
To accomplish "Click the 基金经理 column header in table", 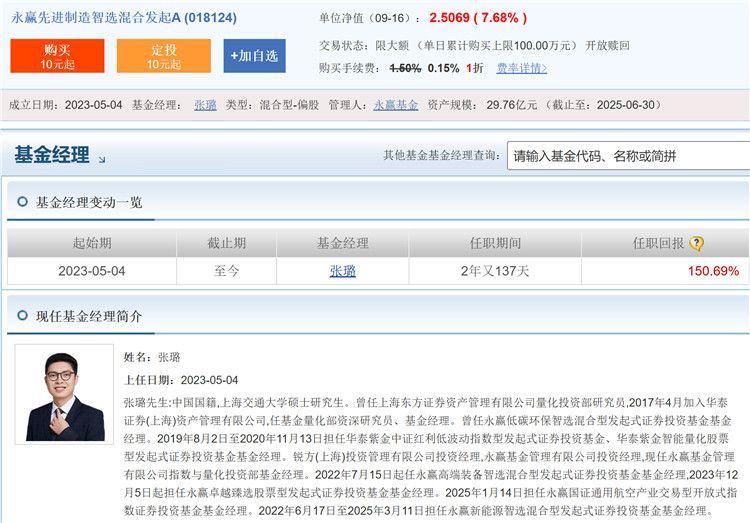I will (342, 243).
